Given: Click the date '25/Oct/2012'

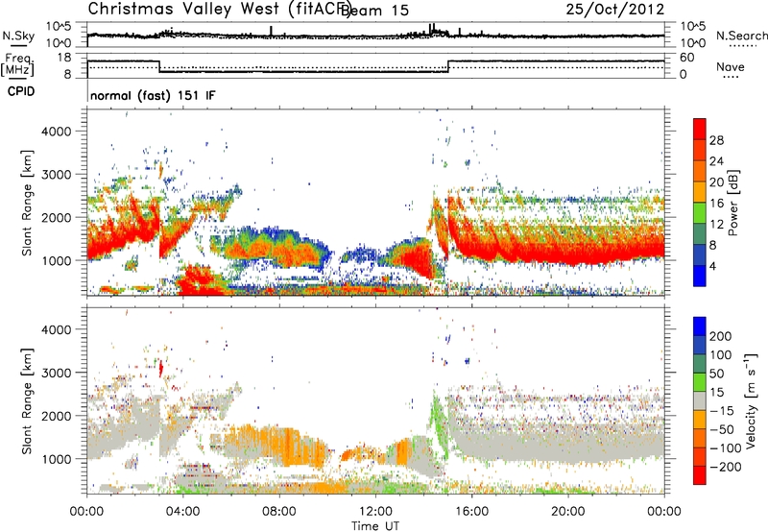Looking at the screenshot, I should click(x=615, y=10).
